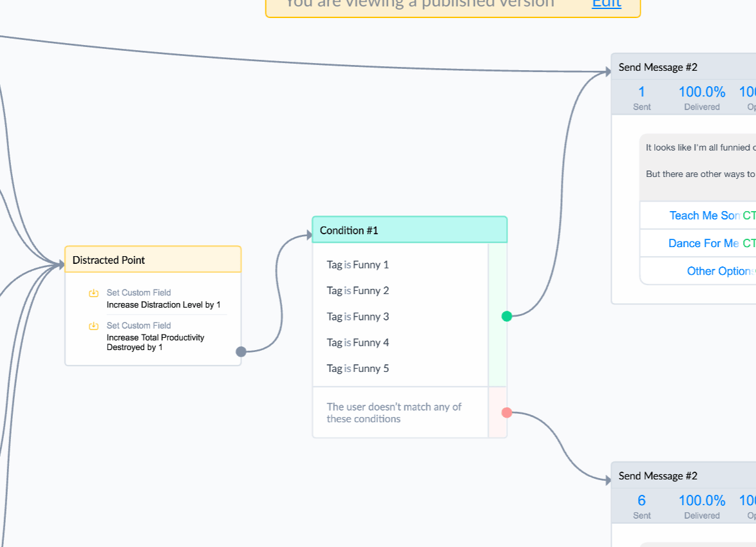Image resolution: width=756 pixels, height=547 pixels.
Task: Click 'Increase Total Productivity Destroyed by 1' action
Action: pyautogui.click(x=155, y=342)
